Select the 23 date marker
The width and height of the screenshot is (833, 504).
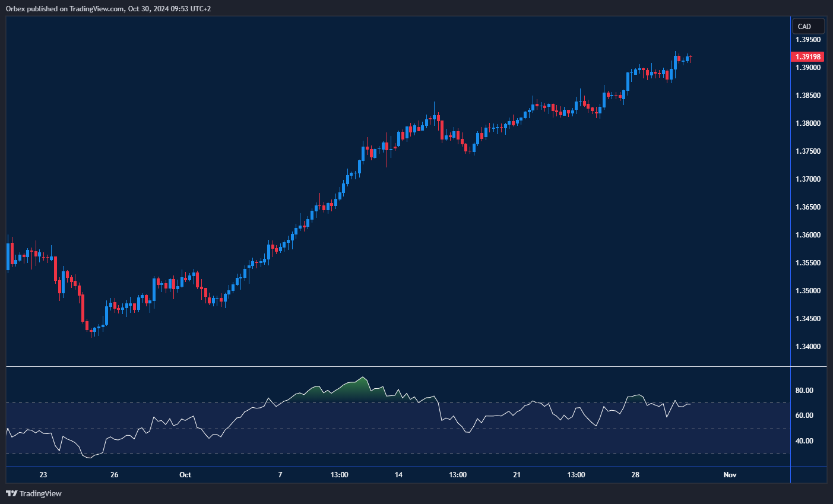[x=43, y=475]
